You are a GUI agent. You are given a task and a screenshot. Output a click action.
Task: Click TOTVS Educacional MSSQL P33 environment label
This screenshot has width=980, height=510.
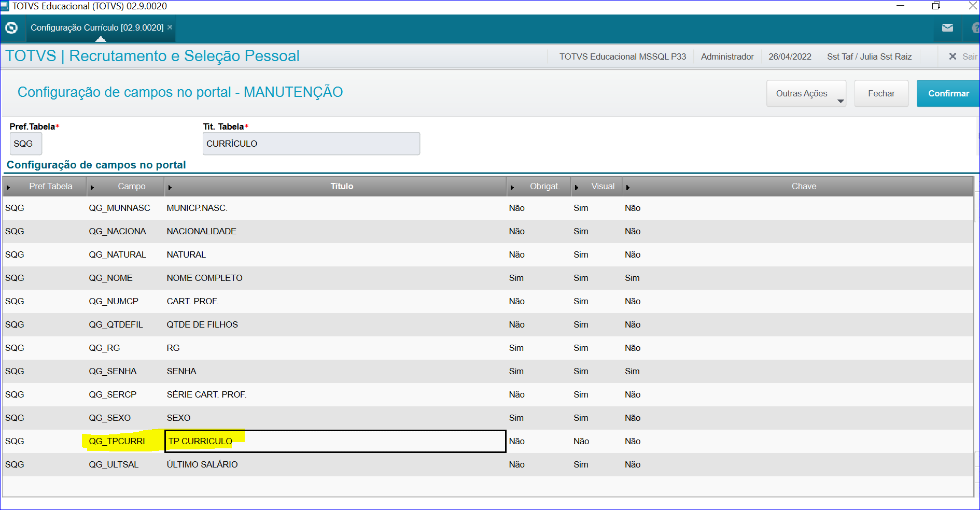coord(622,56)
